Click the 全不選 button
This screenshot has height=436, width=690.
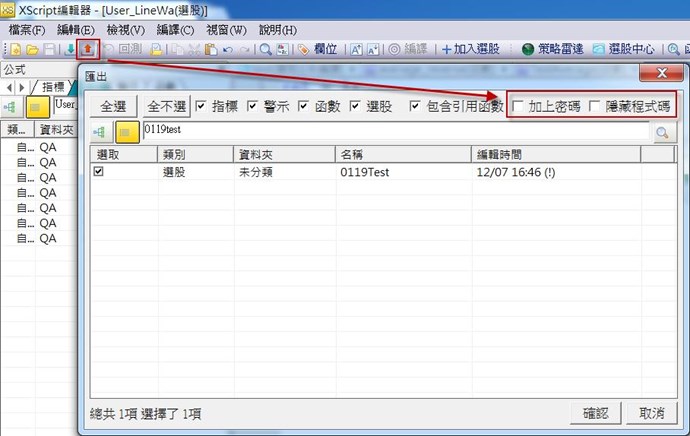[166, 106]
